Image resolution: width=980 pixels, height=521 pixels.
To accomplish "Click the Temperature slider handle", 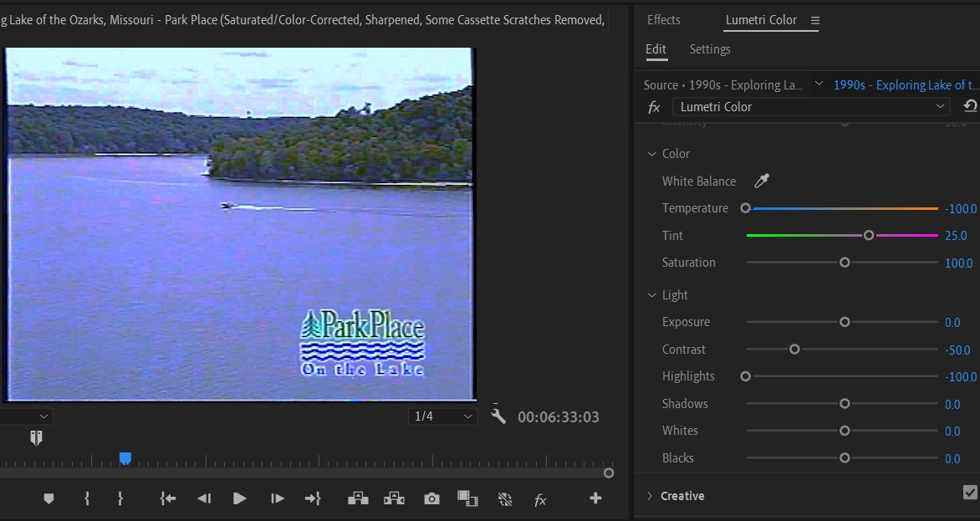I will [745, 208].
